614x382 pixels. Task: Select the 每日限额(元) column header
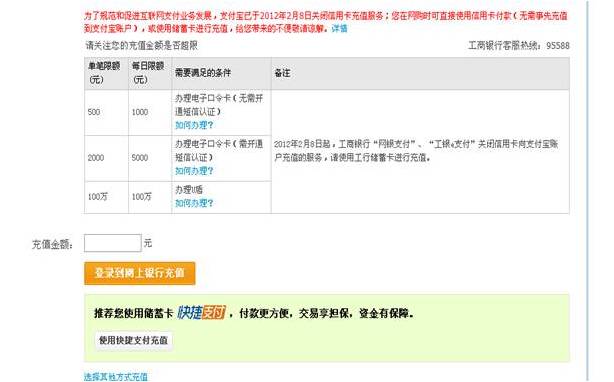click(150, 73)
